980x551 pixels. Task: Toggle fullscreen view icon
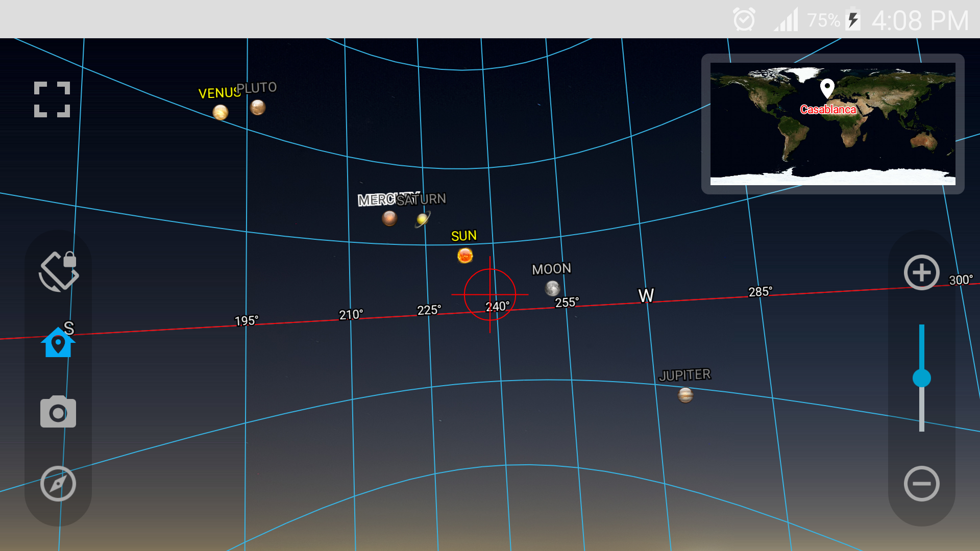pyautogui.click(x=52, y=99)
